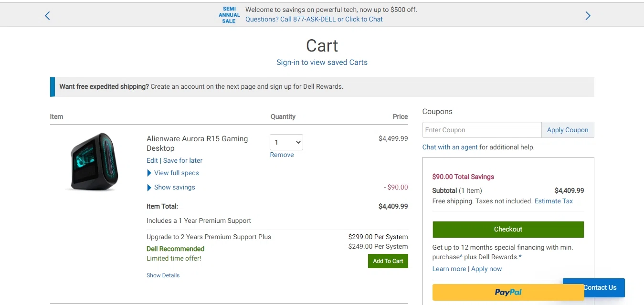Viewport: 644px width, 305px height.
Task: Click the $4,499.99 item price
Action: point(393,138)
